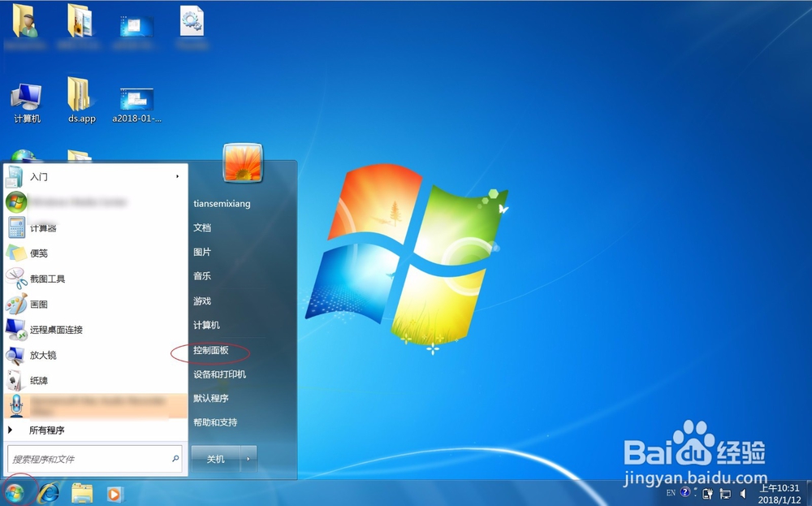
Task: Expand 所有程序 all programs list
Action: click(x=95, y=430)
